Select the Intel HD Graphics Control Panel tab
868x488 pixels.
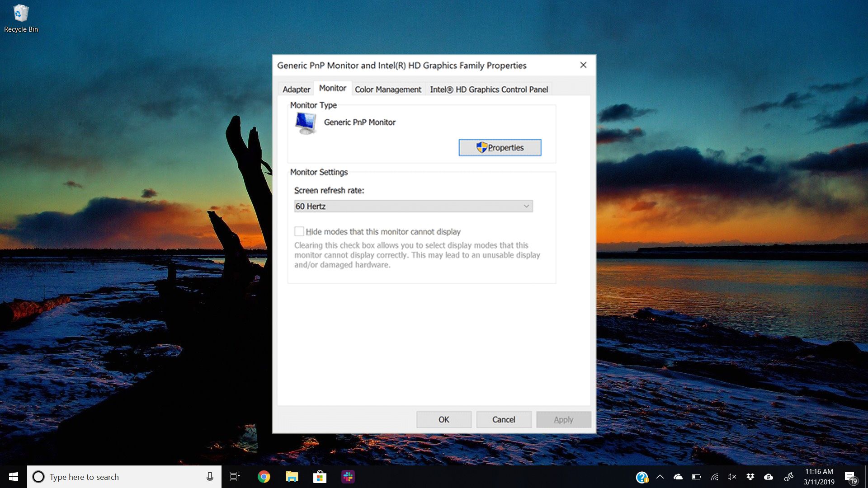tap(488, 89)
